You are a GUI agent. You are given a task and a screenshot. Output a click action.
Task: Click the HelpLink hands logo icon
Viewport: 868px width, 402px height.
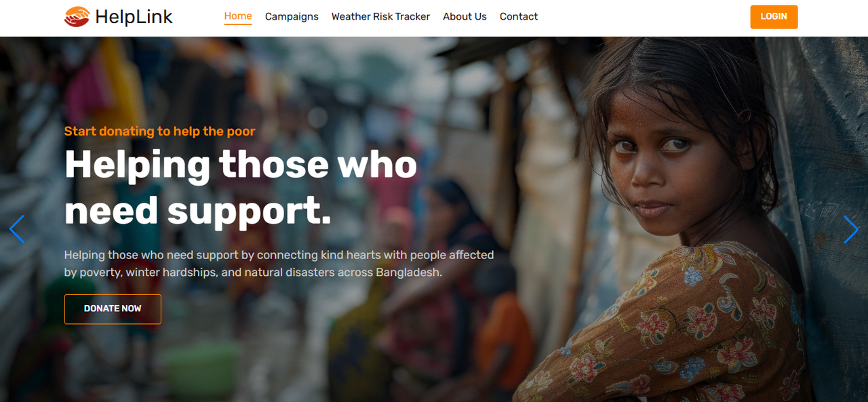click(x=77, y=16)
